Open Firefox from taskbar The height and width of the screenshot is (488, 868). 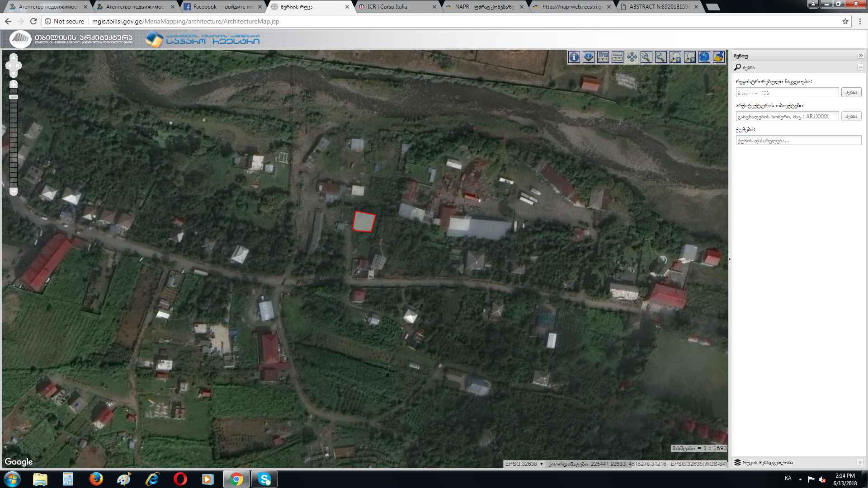(96, 479)
